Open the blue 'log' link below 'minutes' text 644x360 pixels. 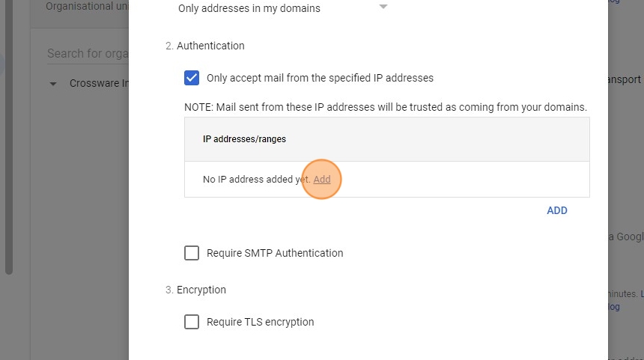pyautogui.click(x=614, y=307)
